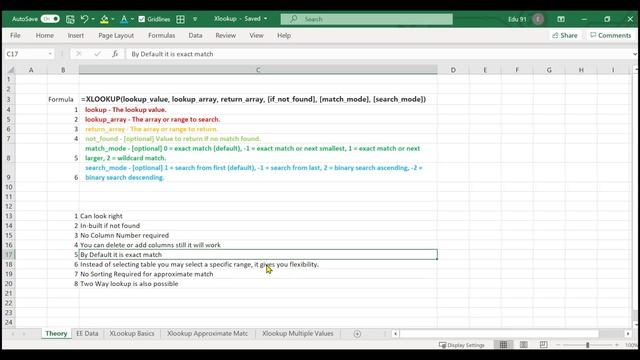Switch to Normal view icon
640x360 pixels.
pyautogui.click(x=503, y=345)
